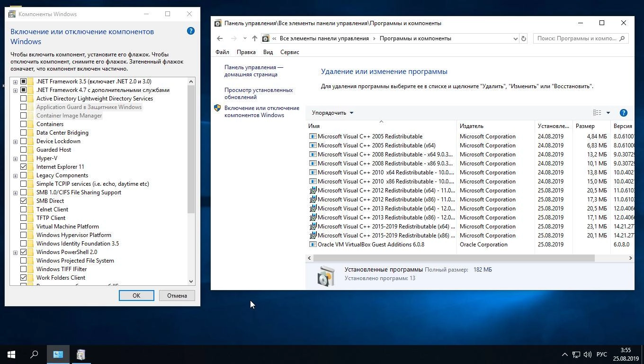The image size is (644, 364).
Task: Expand the .NET Framework 4.7 node
Action: click(x=15, y=90)
